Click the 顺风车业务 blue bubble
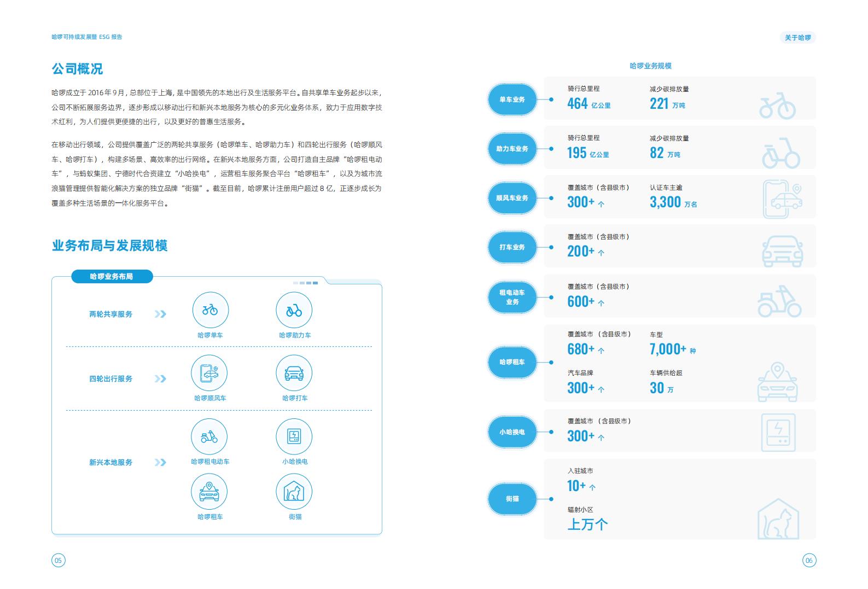868x589 pixels. [x=512, y=198]
